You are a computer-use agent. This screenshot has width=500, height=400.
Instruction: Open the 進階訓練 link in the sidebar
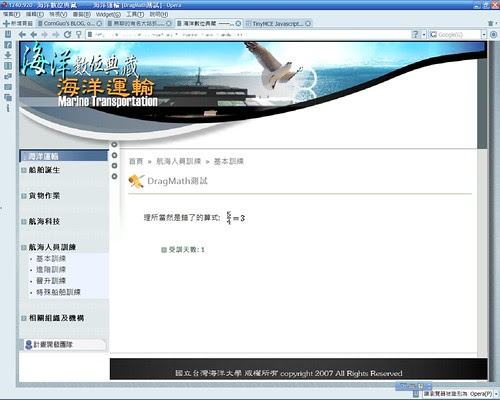coord(51,269)
